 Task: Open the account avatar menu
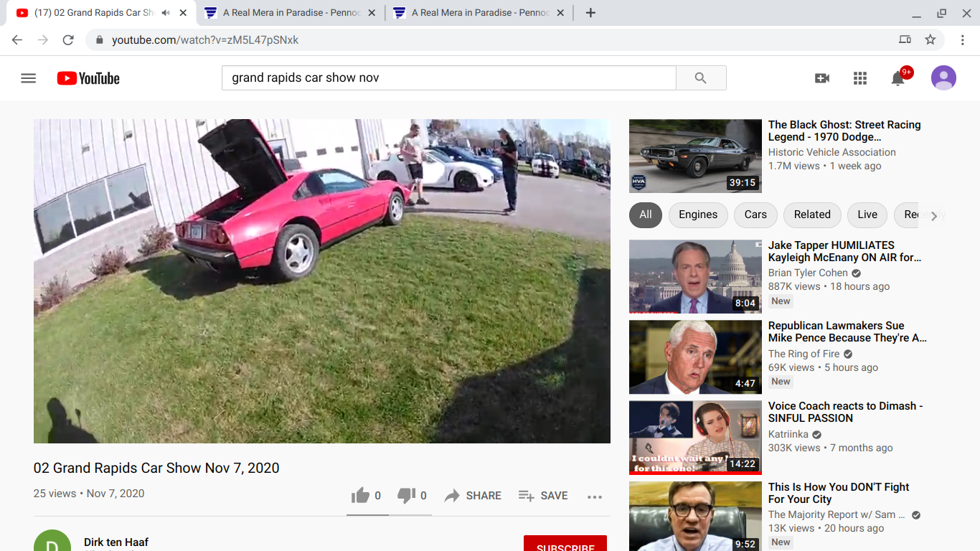tap(943, 78)
